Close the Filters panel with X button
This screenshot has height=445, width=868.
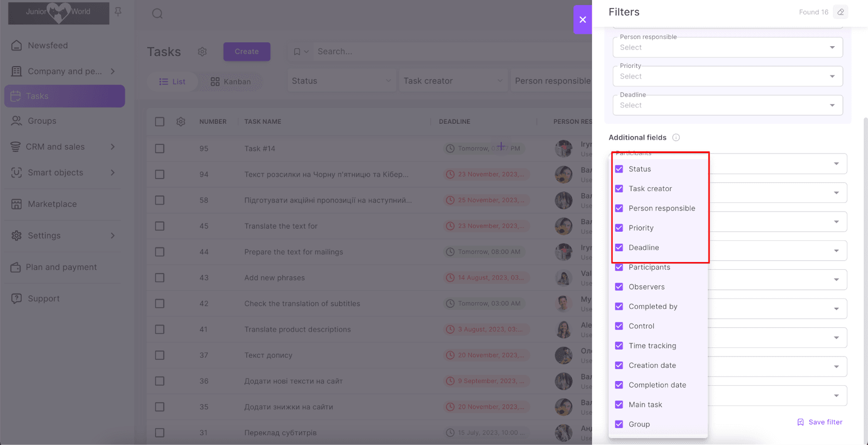tap(583, 20)
